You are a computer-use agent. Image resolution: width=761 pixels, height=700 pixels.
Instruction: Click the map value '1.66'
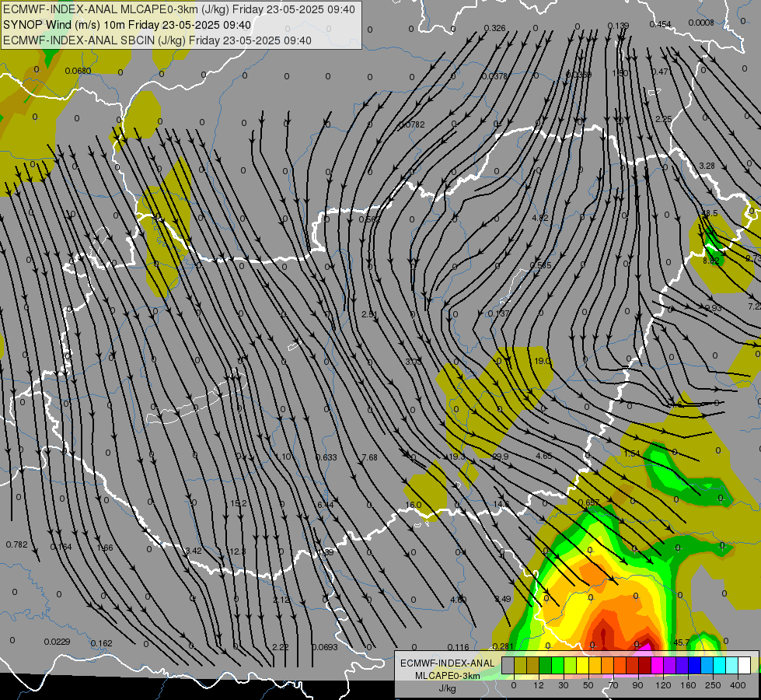[x=105, y=548]
